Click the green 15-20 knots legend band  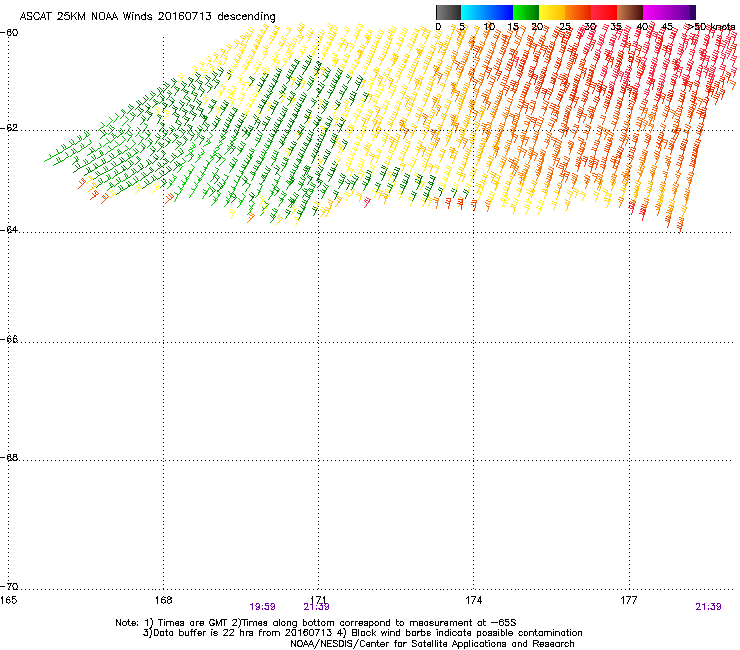click(526, 12)
